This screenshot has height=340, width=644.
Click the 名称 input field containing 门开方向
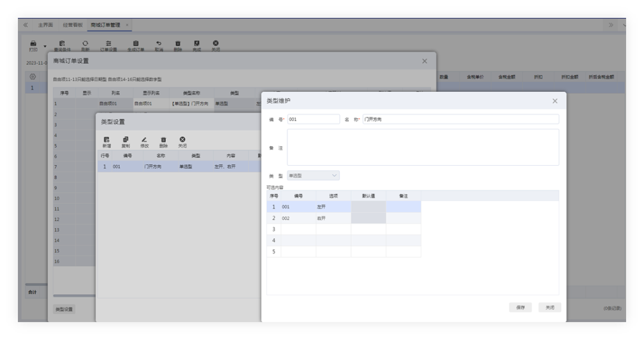[x=460, y=119]
